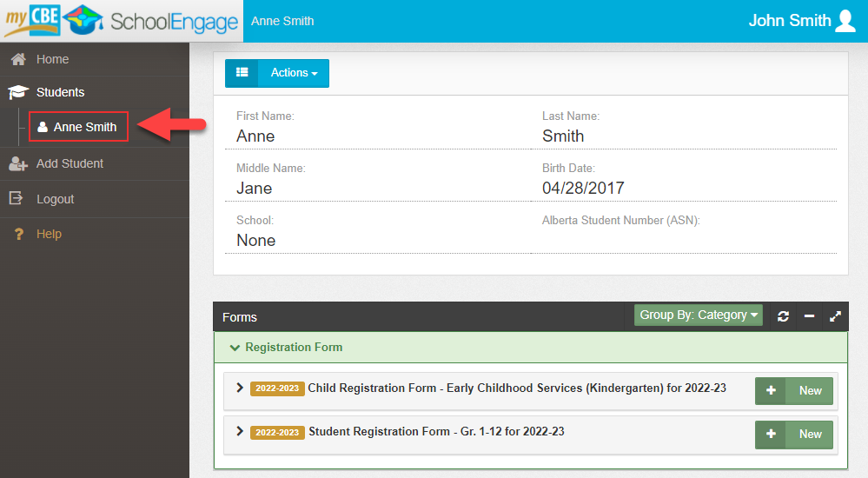
Task: Go to Home in the sidebar
Action: (x=52, y=59)
